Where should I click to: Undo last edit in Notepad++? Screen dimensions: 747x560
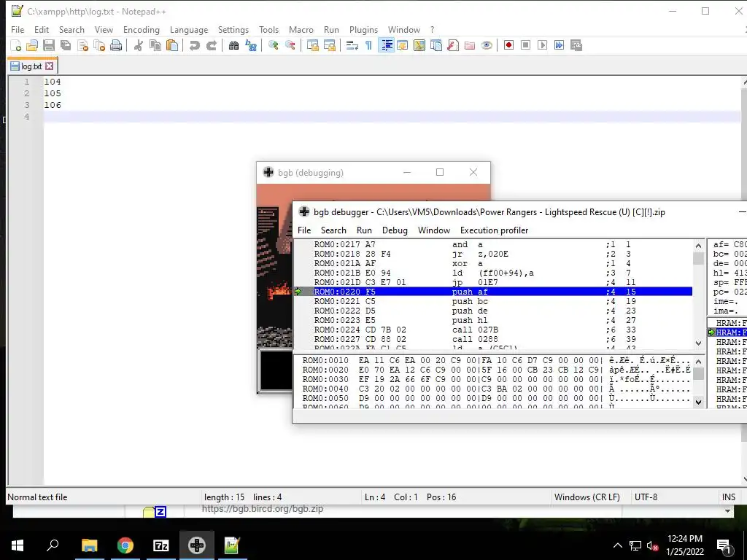click(194, 45)
